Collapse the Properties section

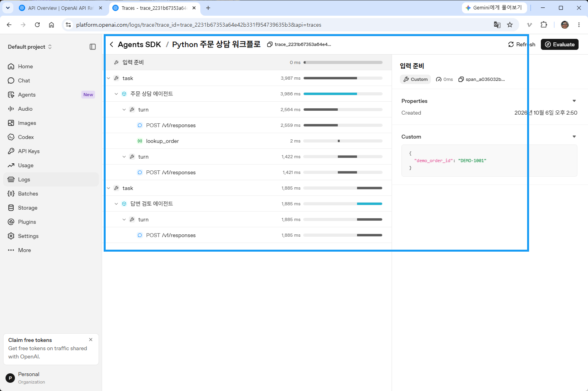tap(574, 101)
